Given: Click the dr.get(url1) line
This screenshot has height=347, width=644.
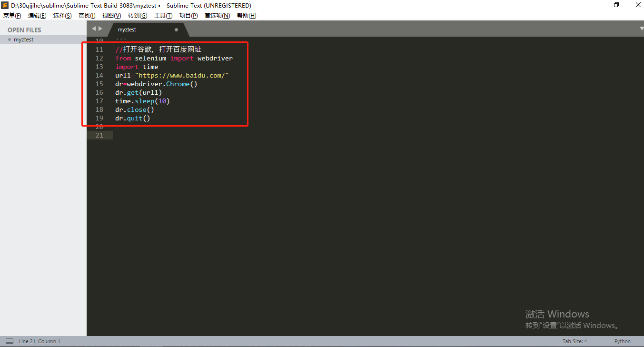Looking at the screenshot, I should [x=139, y=92].
